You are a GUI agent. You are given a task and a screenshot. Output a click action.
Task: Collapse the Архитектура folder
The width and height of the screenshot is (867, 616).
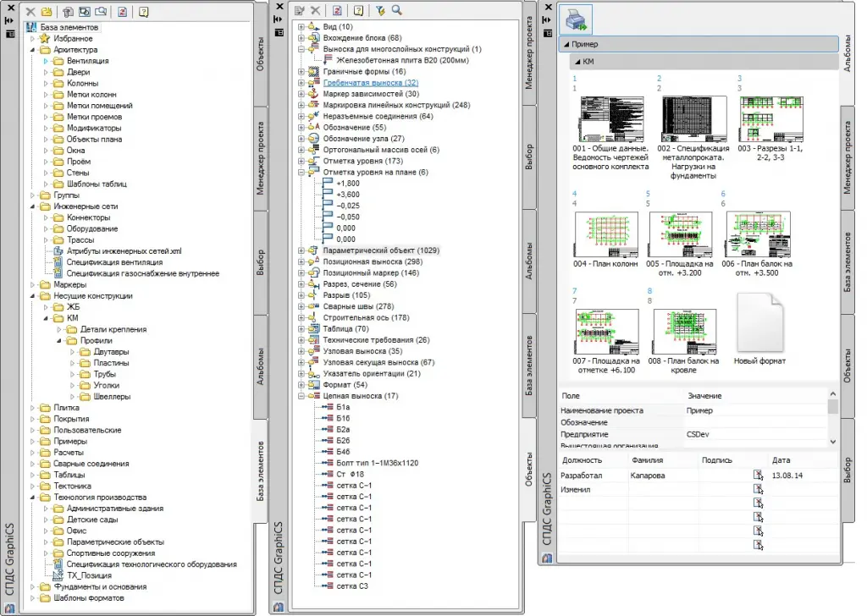(x=32, y=50)
